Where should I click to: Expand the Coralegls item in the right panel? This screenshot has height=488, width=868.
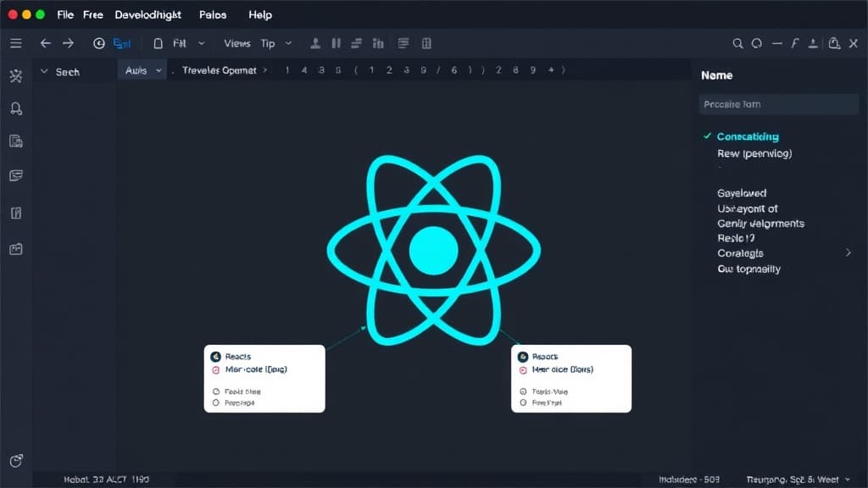(739, 252)
